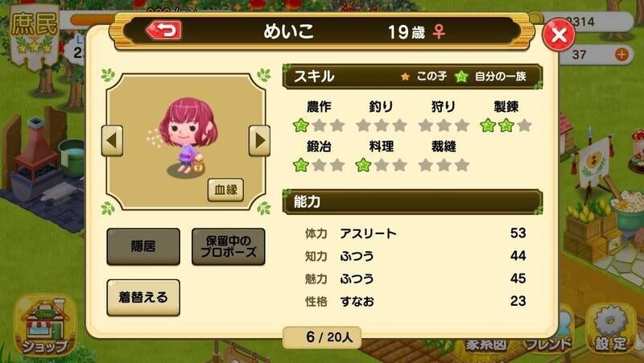The width and height of the screenshot is (644, 363).
Task: Click the 血縁 bloodline button
Action: (225, 190)
